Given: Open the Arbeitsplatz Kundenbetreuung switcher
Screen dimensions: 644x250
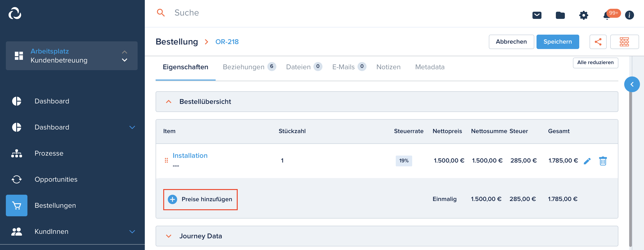Looking at the screenshot, I should click(x=72, y=56).
